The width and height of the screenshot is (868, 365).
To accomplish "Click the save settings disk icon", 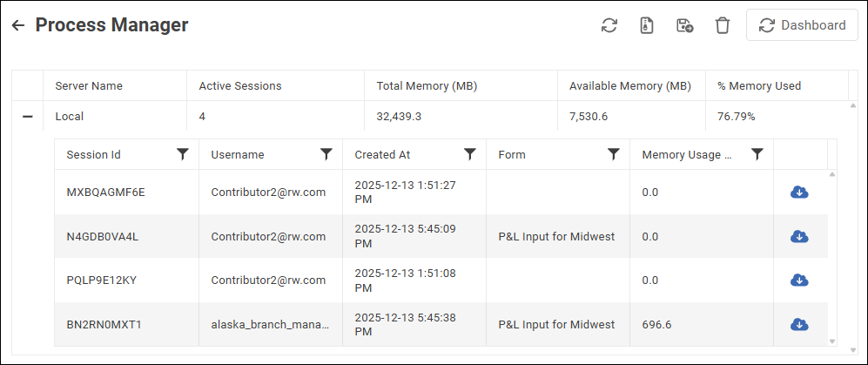I will pos(684,25).
